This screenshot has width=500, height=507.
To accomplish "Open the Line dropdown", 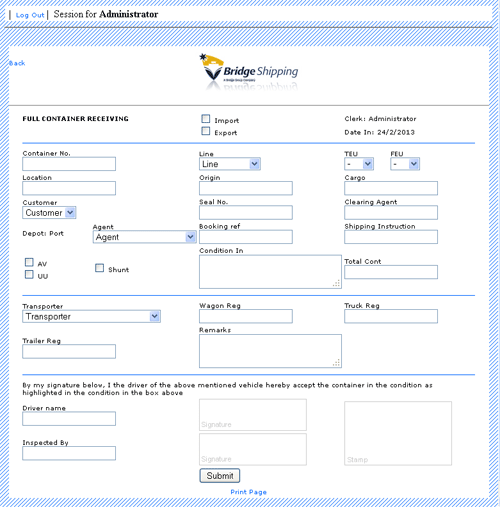I will 230,164.
